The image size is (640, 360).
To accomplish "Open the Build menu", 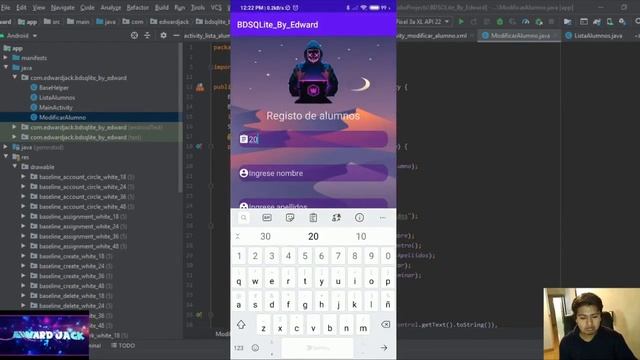I will pyautogui.click(x=162, y=7).
